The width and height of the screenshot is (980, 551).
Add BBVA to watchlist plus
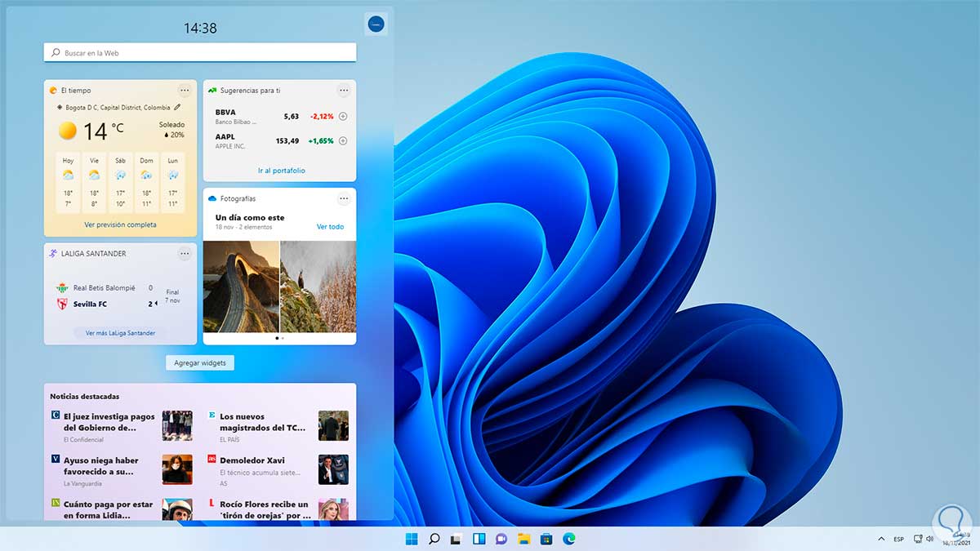tap(343, 116)
